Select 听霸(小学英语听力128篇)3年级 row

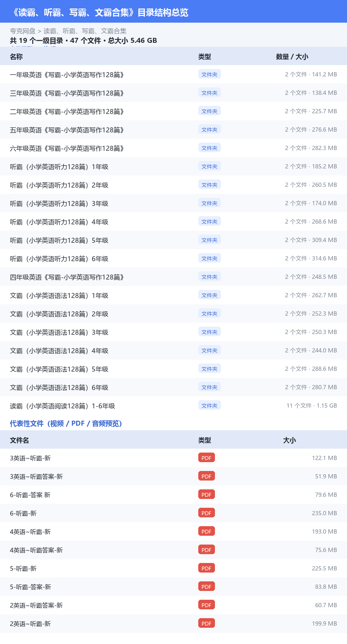coord(173,203)
